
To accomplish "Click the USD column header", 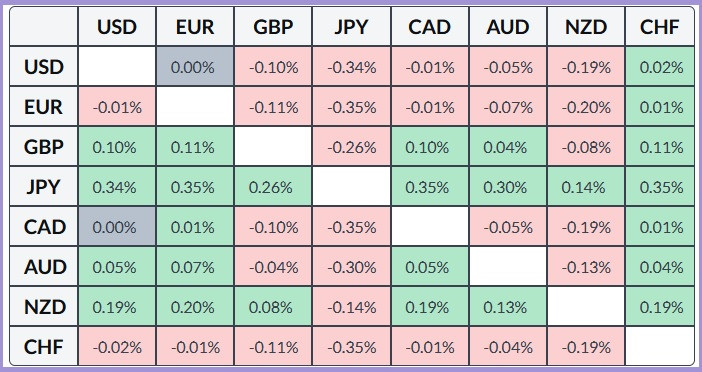I will point(117,26).
